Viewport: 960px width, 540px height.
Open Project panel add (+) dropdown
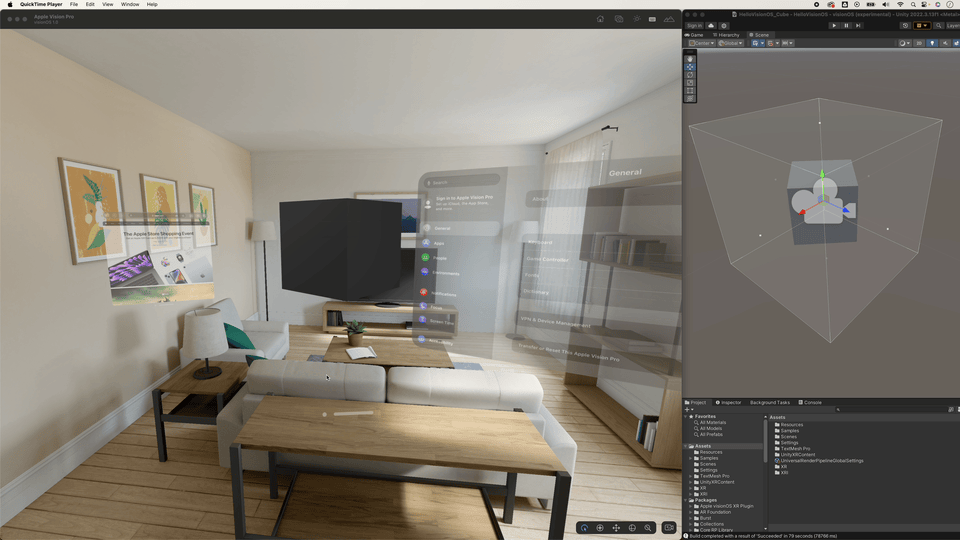(x=689, y=410)
